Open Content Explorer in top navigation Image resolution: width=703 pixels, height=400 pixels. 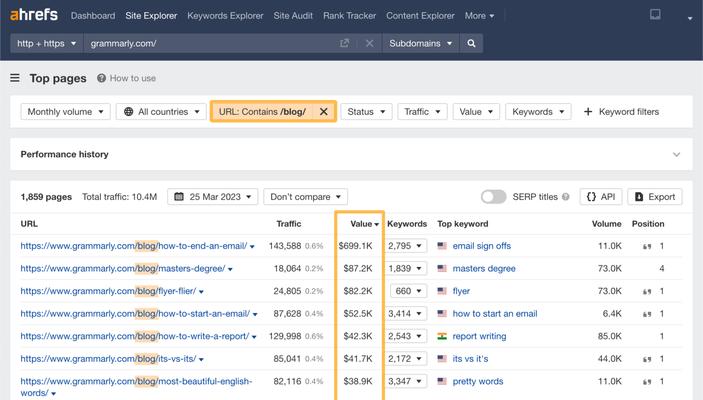[420, 16]
